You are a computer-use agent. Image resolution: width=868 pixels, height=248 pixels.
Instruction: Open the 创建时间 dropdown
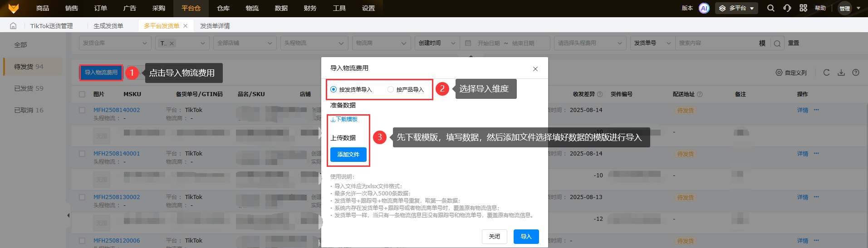click(x=437, y=43)
